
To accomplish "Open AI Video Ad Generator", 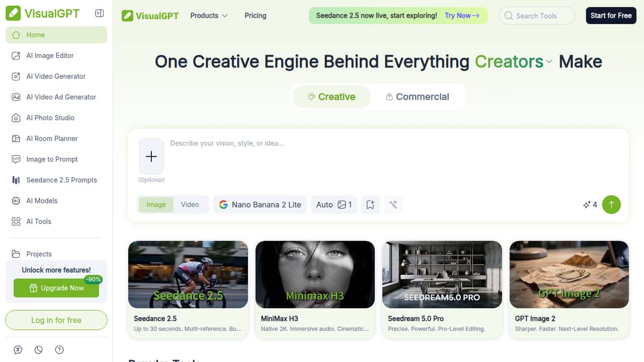I will 56,97.
